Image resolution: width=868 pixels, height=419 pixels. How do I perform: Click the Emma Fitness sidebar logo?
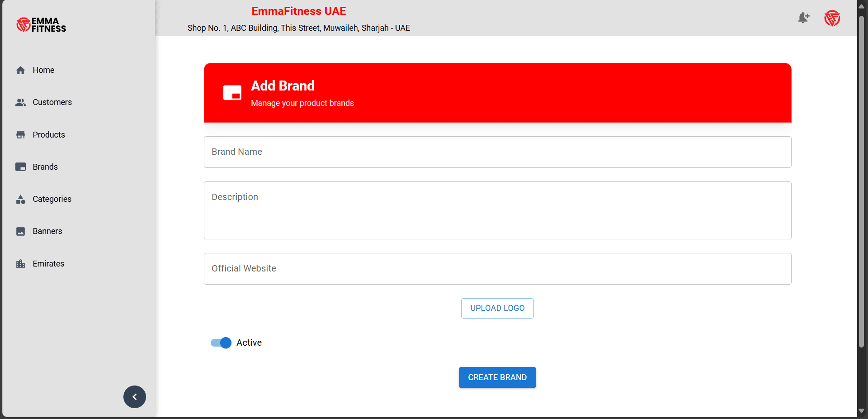click(x=41, y=25)
